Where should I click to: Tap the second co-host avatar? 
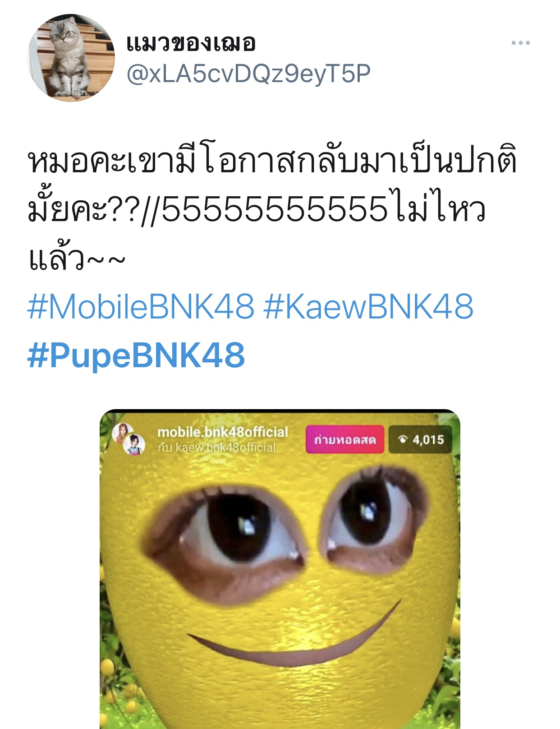click(134, 444)
